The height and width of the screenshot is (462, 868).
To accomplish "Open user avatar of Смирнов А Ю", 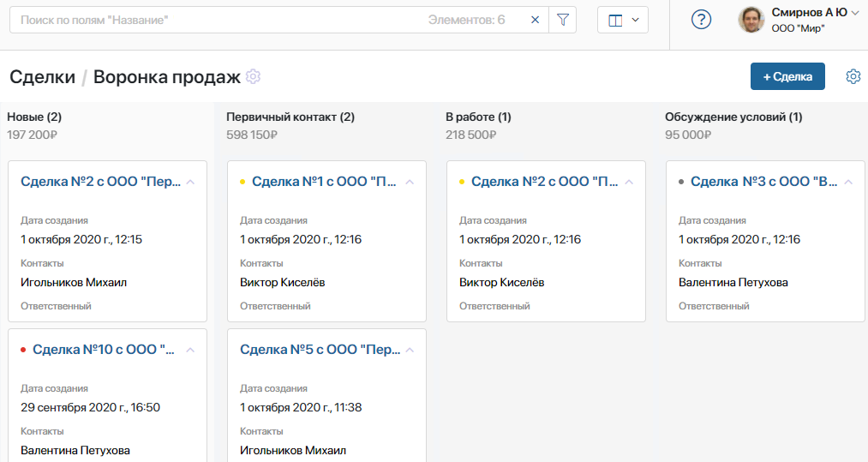I will pyautogui.click(x=751, y=20).
